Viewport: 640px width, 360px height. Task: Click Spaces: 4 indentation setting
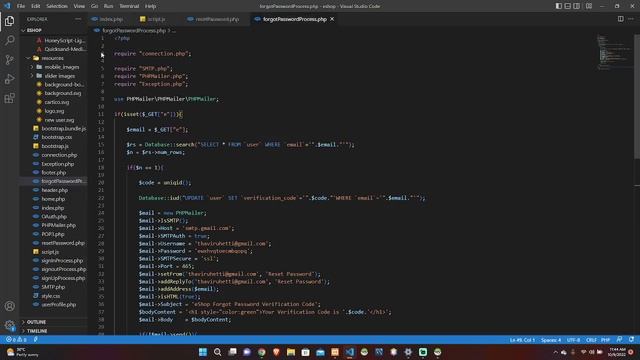551,340
